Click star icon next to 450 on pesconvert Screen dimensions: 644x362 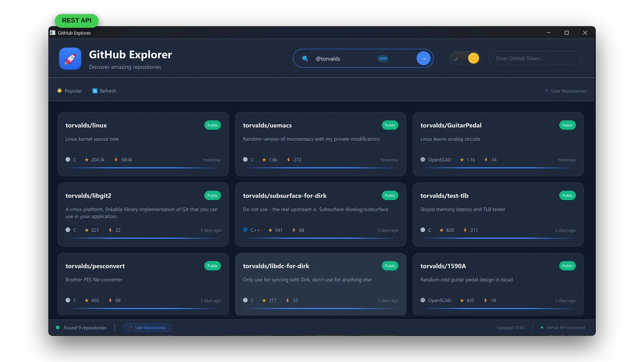pyautogui.click(x=87, y=300)
